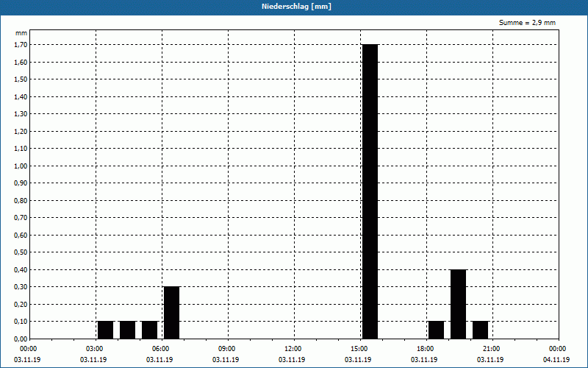This screenshot has height=368, width=588.
Task: Click the "mm" unit label above the y-axis
Action: (x=21, y=33)
